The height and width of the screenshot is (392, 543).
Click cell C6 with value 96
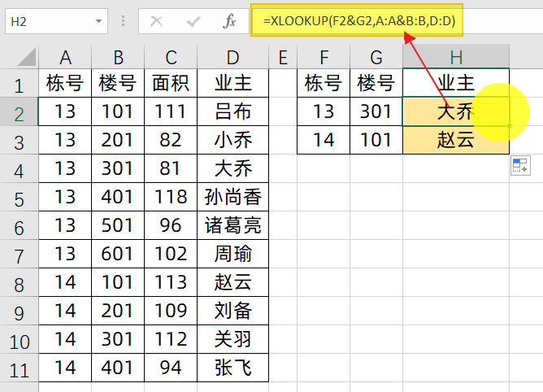pyautogui.click(x=171, y=225)
